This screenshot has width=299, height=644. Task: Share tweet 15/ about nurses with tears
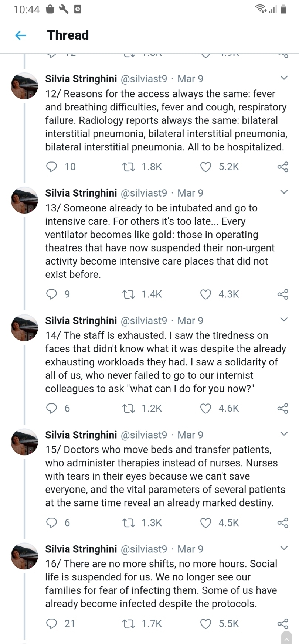tap(283, 523)
